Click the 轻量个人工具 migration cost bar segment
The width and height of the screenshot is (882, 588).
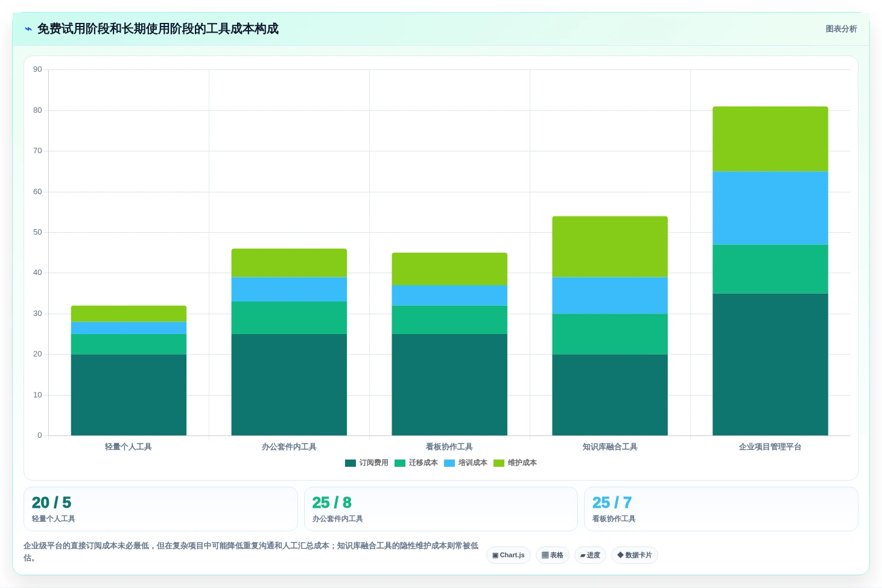pos(128,344)
